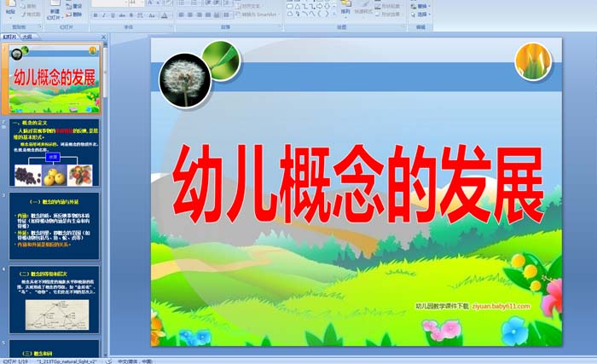Viewport: 597px width, 364px height.
Task: Click the Format Painter (格式刷) button
Action: 31,14
